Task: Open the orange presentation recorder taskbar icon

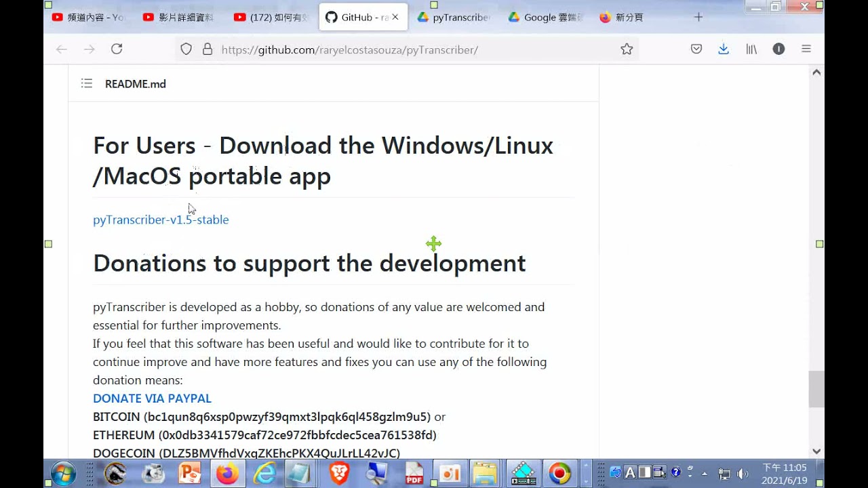Action: (x=450, y=473)
